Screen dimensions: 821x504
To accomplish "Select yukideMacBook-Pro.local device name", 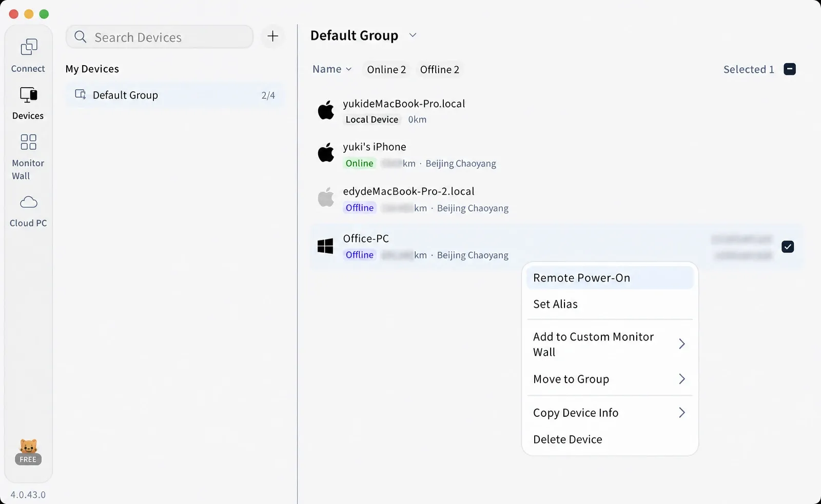I will [x=404, y=104].
